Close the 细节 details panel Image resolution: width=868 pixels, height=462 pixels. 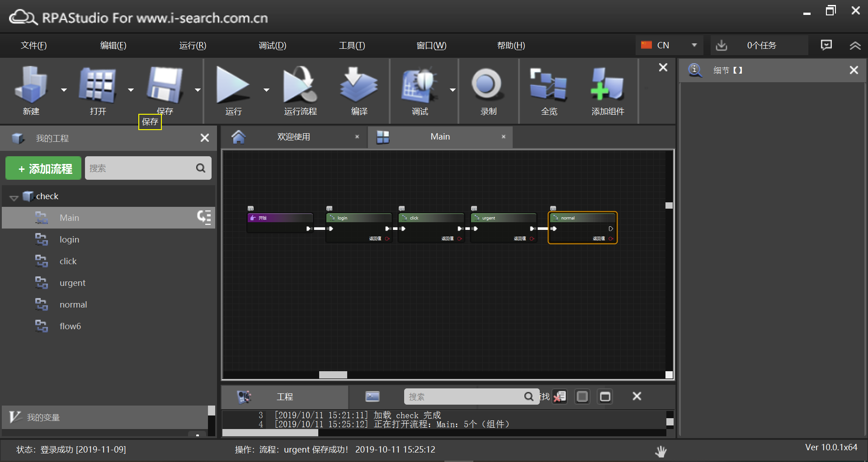854,70
